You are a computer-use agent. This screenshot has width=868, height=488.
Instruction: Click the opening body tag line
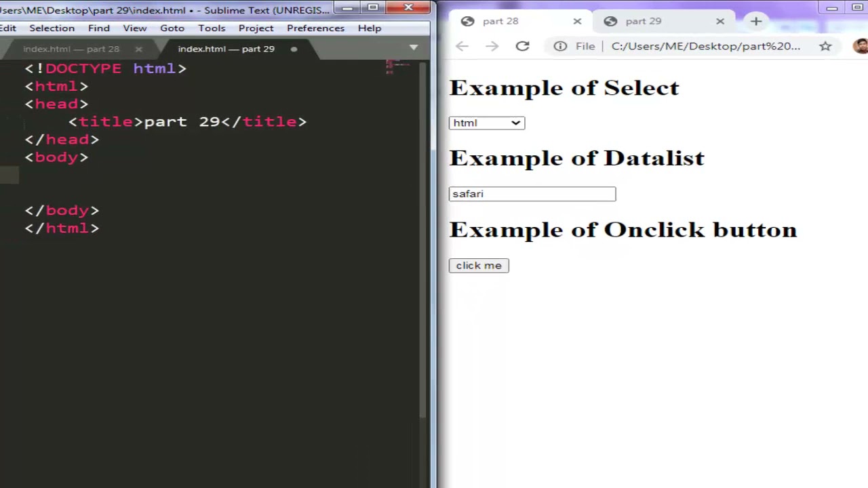(56, 157)
